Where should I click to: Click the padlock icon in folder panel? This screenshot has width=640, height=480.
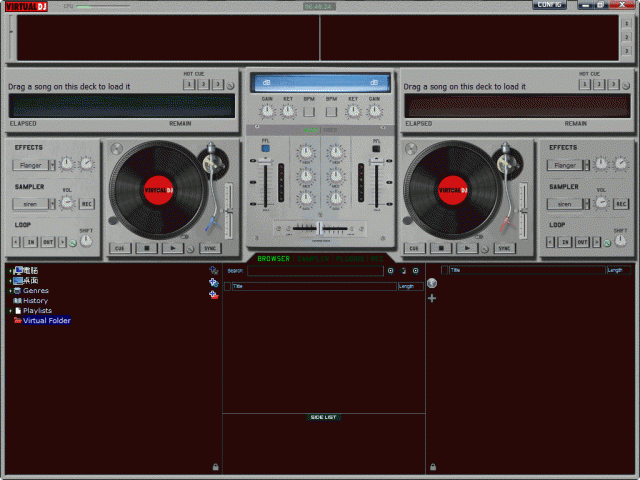(216, 467)
